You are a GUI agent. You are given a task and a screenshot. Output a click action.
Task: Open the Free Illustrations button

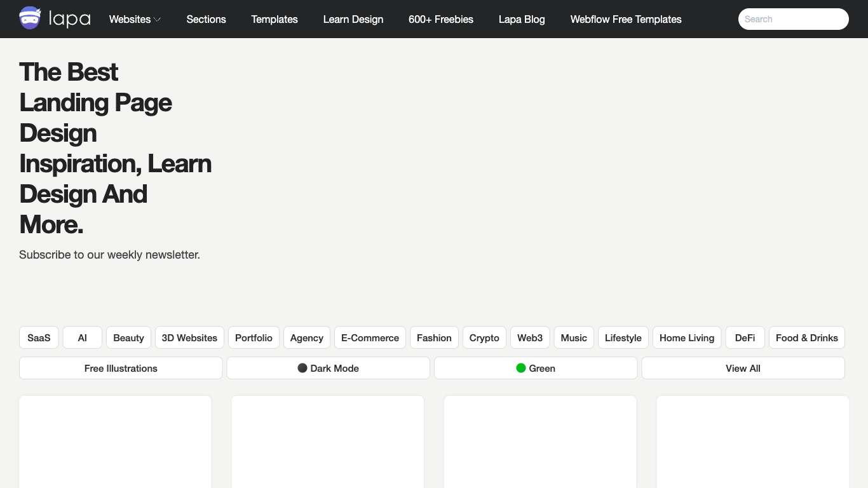click(x=121, y=369)
